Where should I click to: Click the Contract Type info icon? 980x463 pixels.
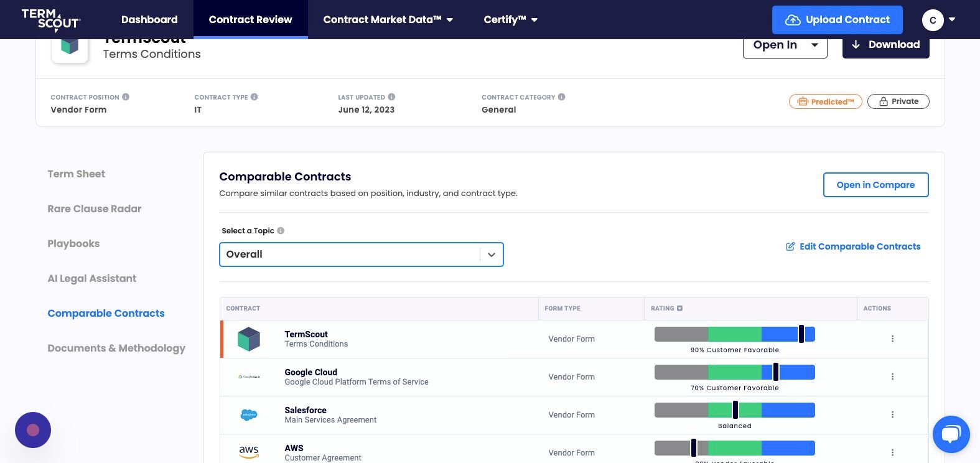click(254, 97)
